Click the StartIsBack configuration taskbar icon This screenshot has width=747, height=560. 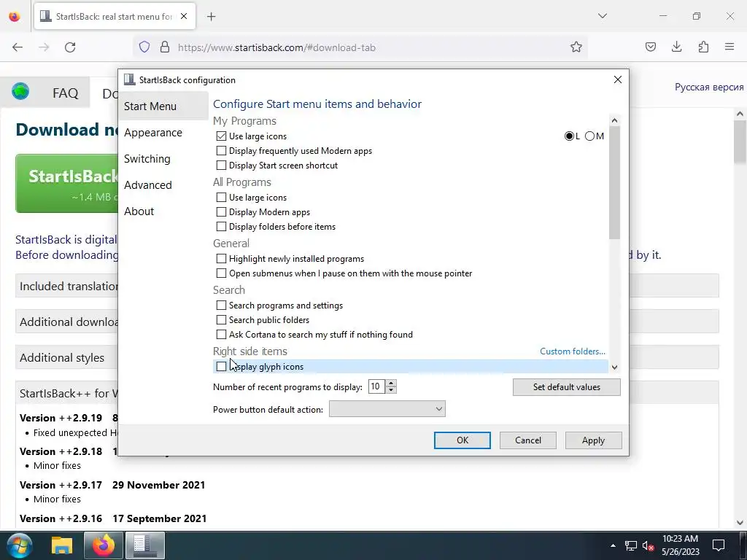click(145, 545)
